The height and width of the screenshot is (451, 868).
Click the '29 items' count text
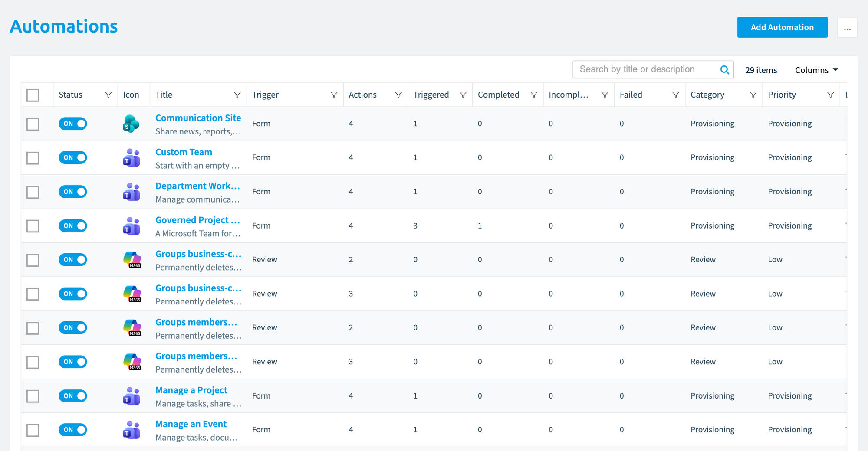coord(761,70)
